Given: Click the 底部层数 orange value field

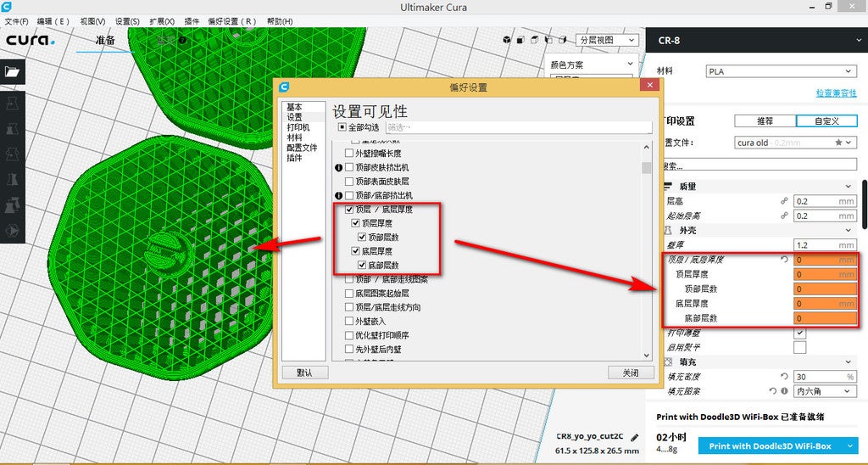Looking at the screenshot, I should click(x=826, y=319).
